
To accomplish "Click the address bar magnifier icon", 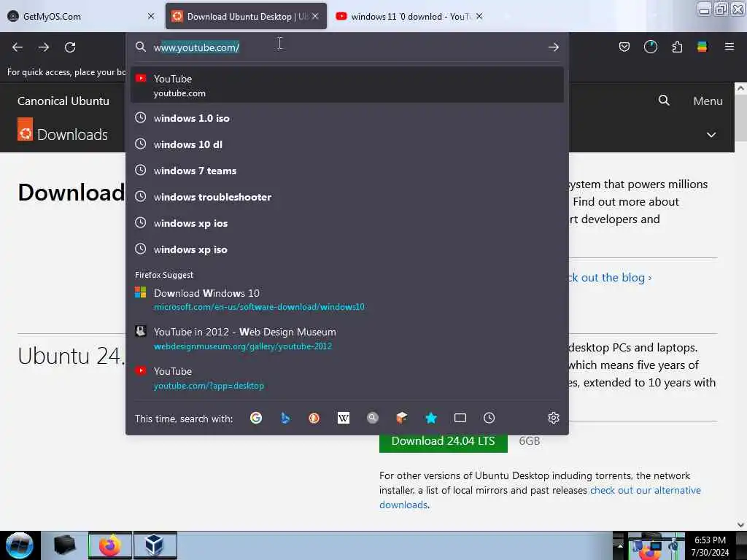I will 140,47.
